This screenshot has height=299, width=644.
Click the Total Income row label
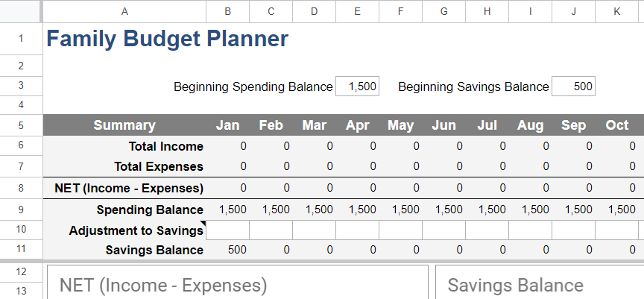[166, 146]
